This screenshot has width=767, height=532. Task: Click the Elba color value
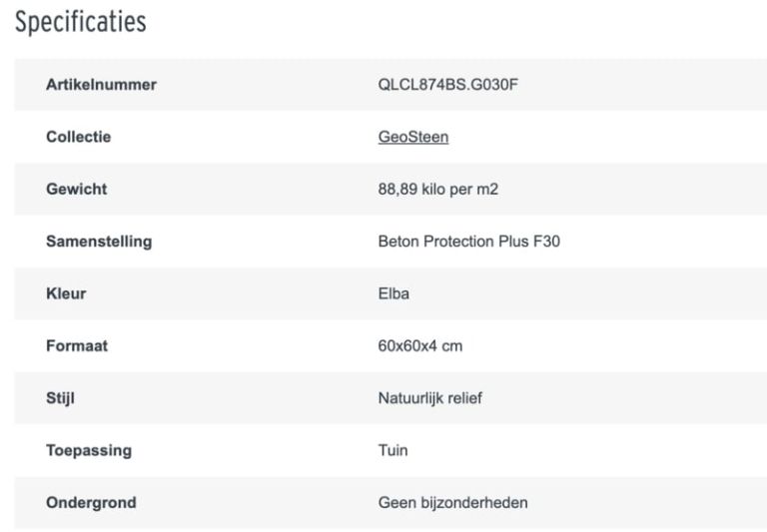(x=393, y=294)
